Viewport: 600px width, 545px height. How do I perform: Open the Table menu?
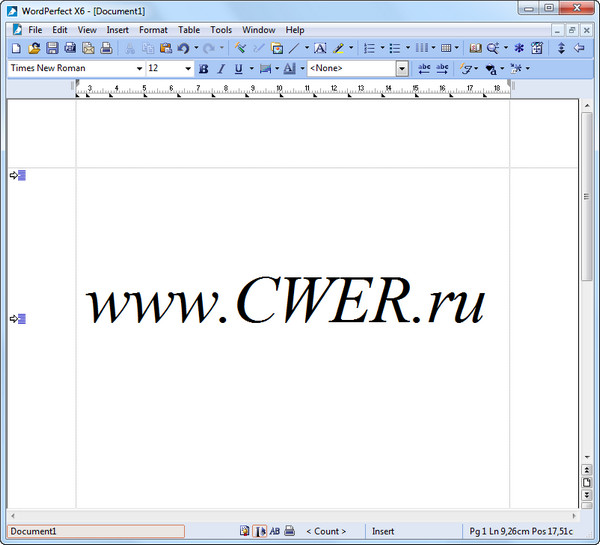coord(189,30)
